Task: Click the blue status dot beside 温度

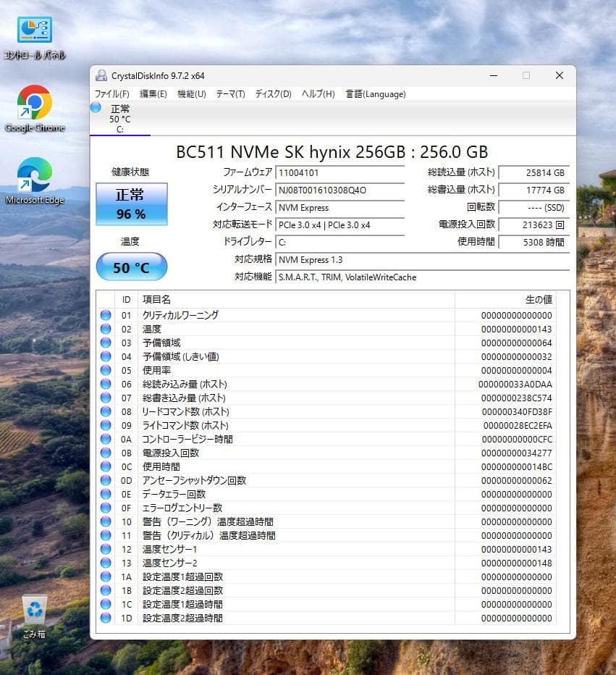Action: pos(106,329)
